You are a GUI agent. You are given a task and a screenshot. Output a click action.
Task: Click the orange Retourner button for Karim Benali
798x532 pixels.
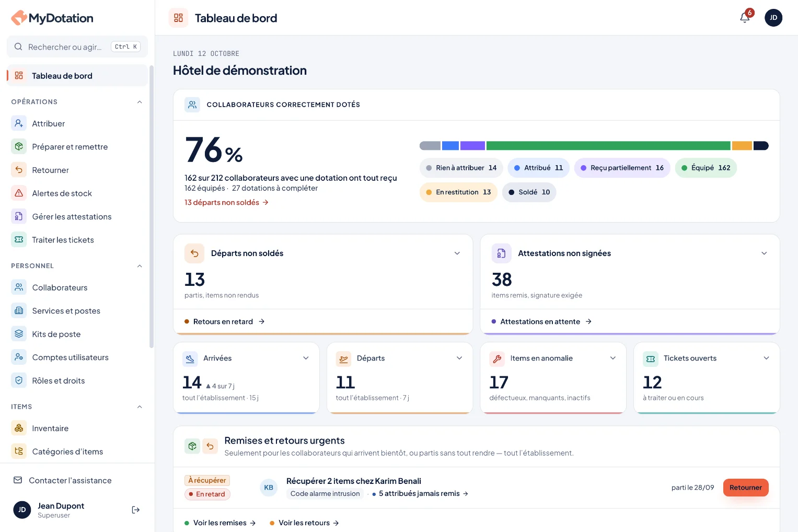746,488
